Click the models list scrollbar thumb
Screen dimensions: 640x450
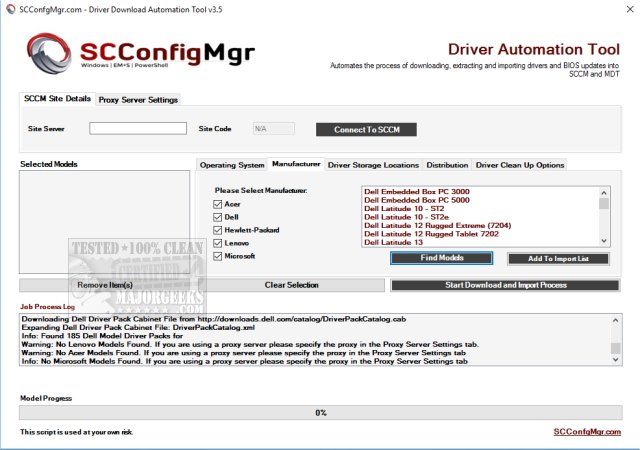point(604,203)
